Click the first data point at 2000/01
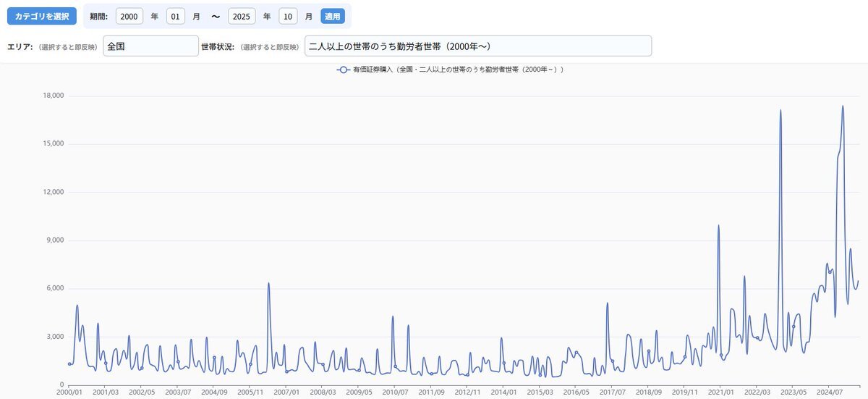This screenshot has height=399, width=868. [69, 364]
